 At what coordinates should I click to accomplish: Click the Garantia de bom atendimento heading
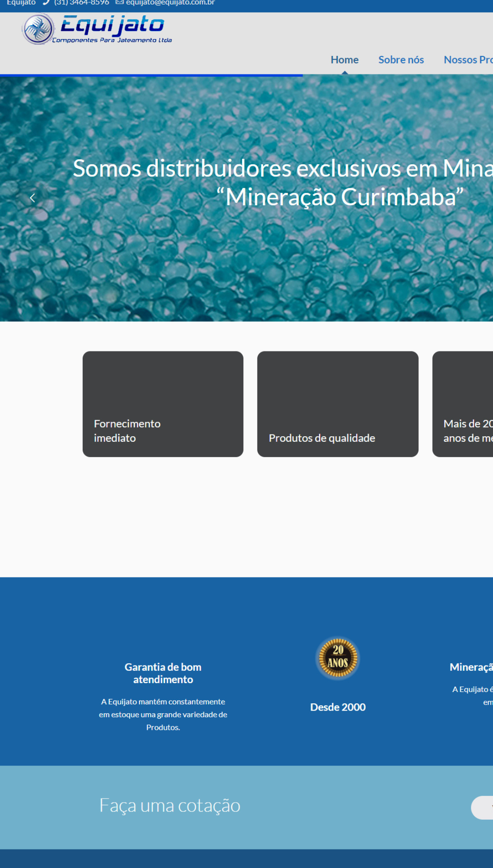[163, 673]
